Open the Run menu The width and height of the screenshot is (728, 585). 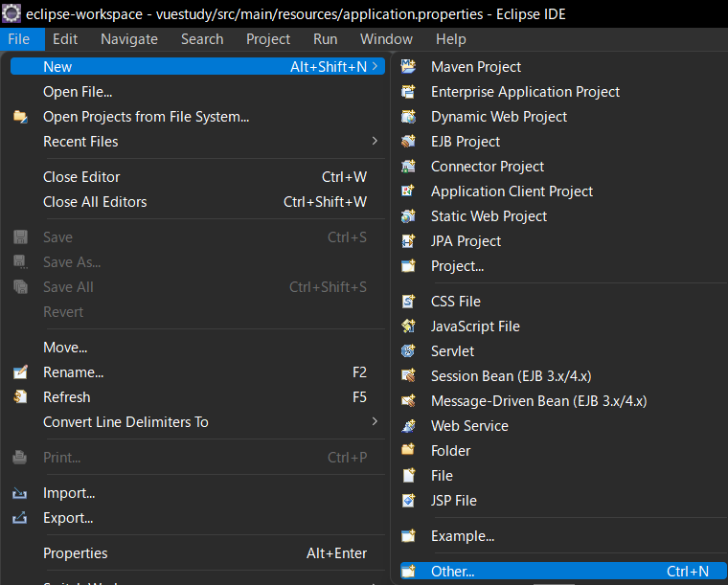(325, 39)
